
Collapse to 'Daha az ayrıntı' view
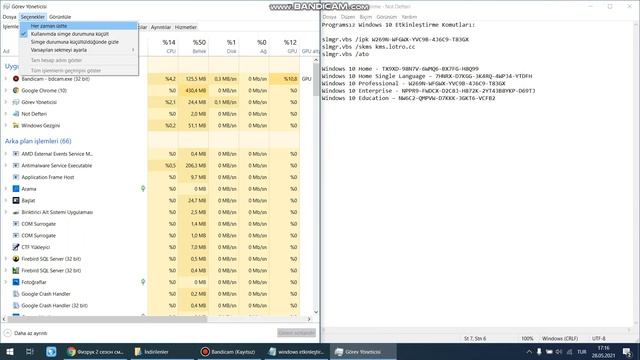click(x=26, y=333)
